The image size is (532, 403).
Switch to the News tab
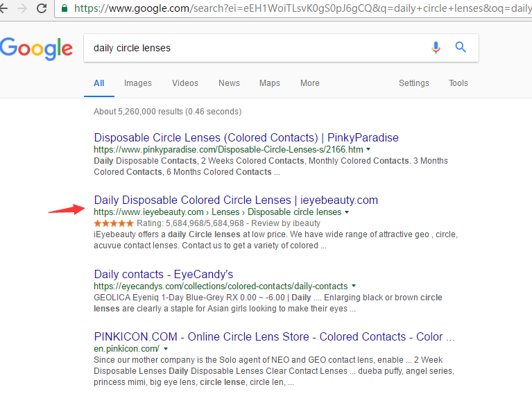coord(229,83)
